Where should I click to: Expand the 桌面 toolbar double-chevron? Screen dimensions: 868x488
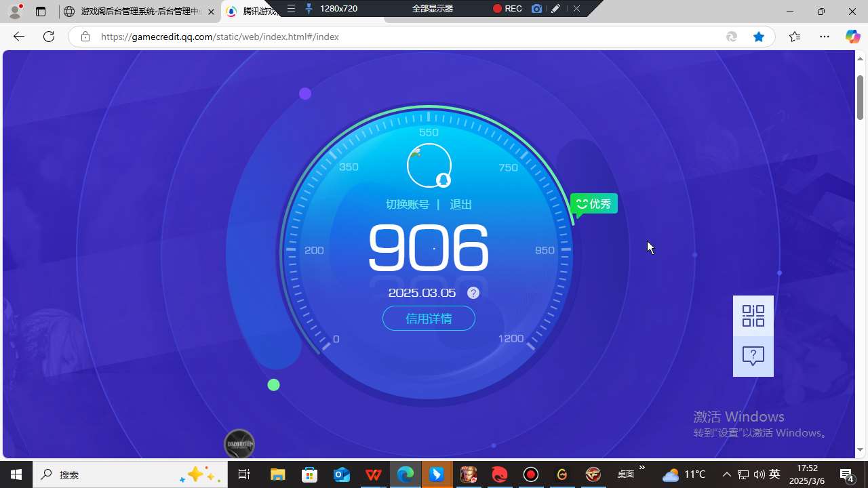(x=642, y=468)
